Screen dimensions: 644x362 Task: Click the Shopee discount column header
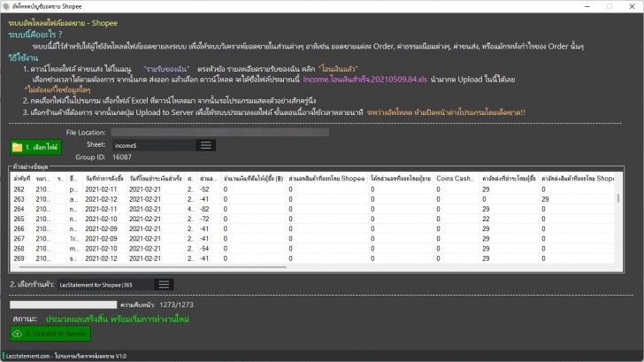coord(326,178)
